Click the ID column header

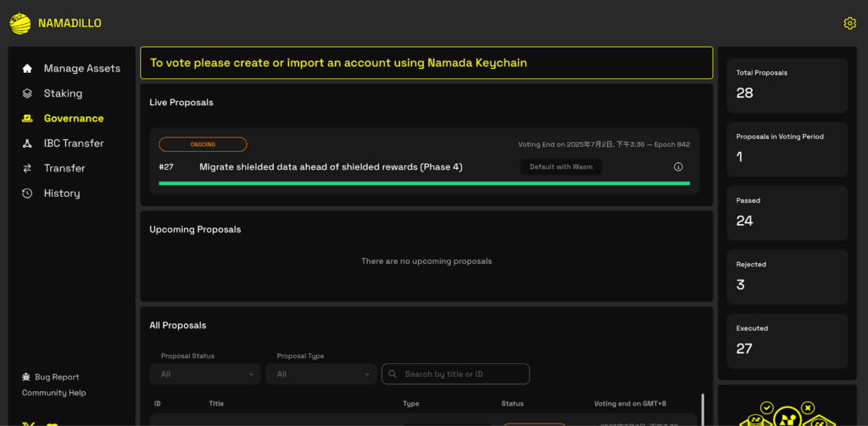coord(157,404)
